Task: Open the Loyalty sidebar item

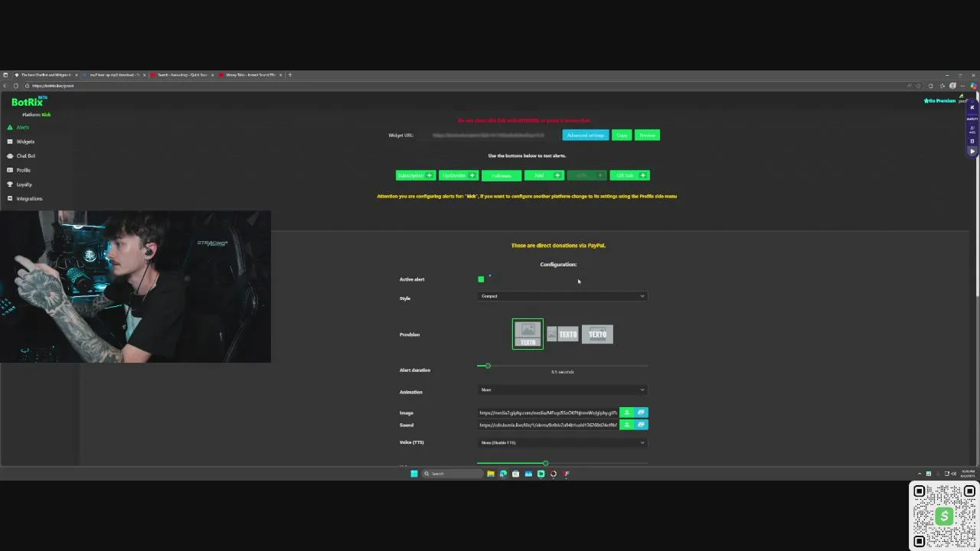Action: click(x=24, y=184)
